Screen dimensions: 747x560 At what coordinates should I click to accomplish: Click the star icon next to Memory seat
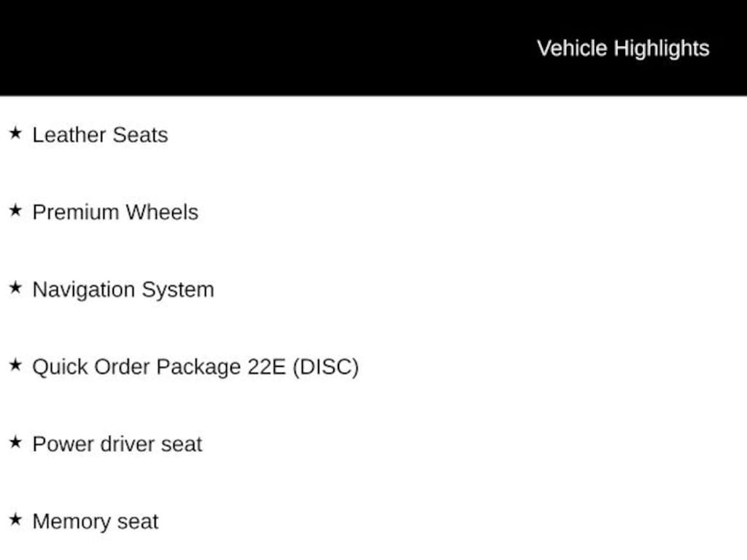click(15, 519)
